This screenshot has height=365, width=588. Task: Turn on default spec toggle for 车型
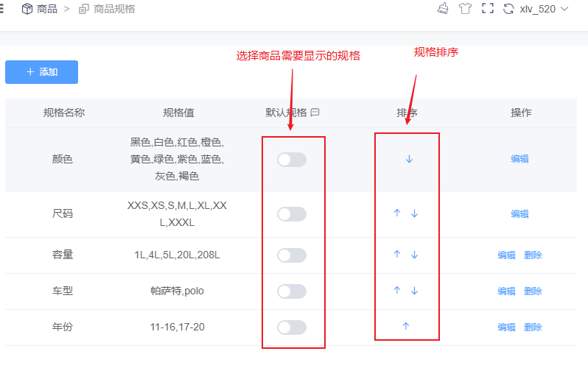pyautogui.click(x=292, y=291)
